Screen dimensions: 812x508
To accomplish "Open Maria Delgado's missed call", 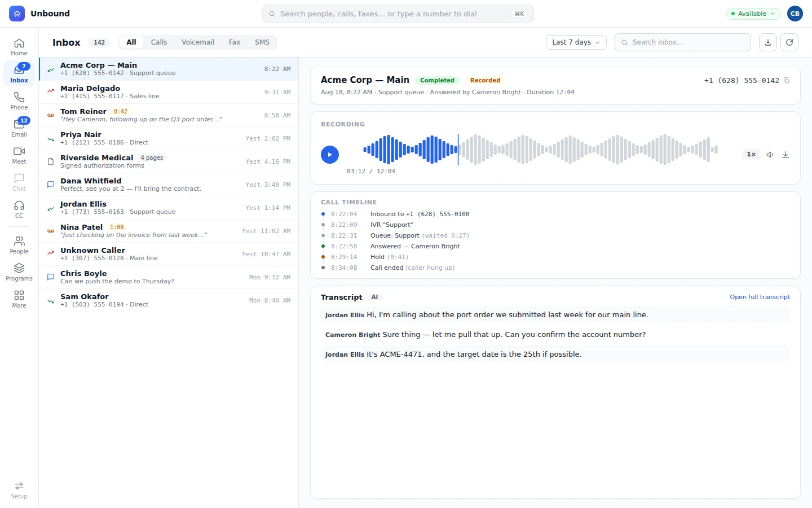I will 169,92.
